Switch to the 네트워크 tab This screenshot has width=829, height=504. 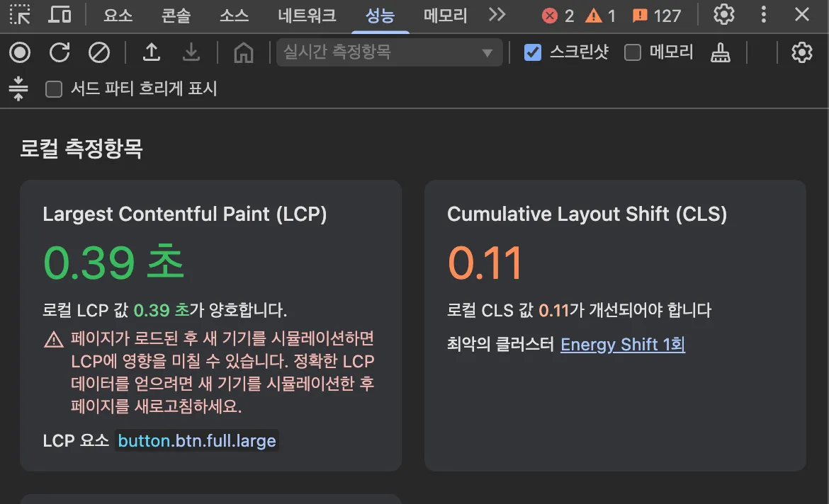tap(307, 16)
